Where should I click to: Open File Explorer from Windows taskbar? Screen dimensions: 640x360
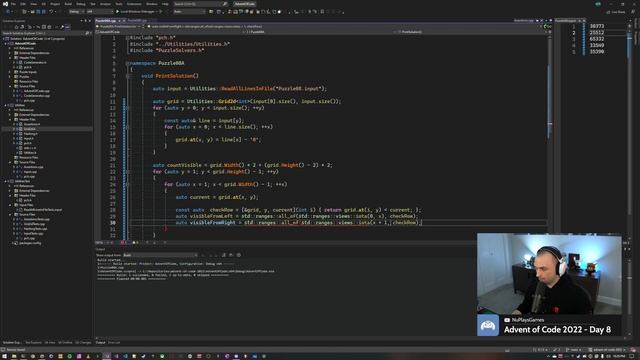point(14,356)
